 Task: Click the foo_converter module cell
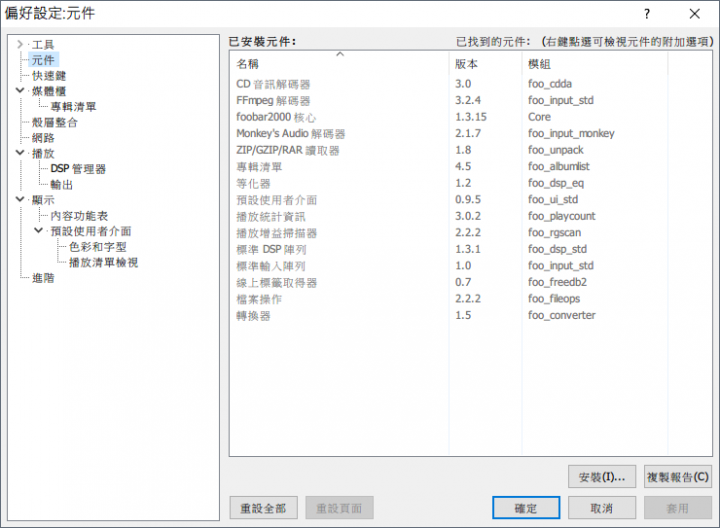point(562,315)
